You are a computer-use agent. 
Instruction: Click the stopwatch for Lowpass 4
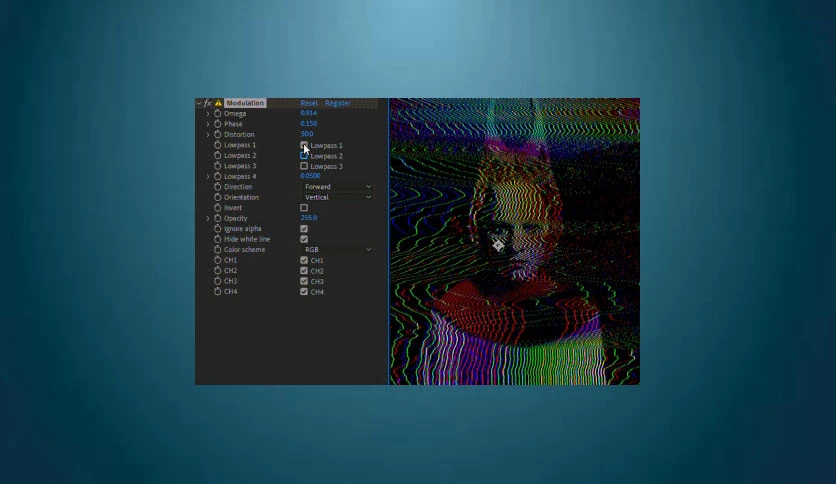(218, 176)
